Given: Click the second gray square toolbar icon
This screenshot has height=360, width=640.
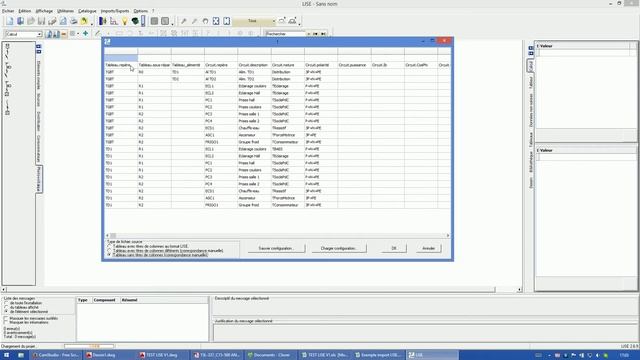Looking at the screenshot, I should coord(165,21).
